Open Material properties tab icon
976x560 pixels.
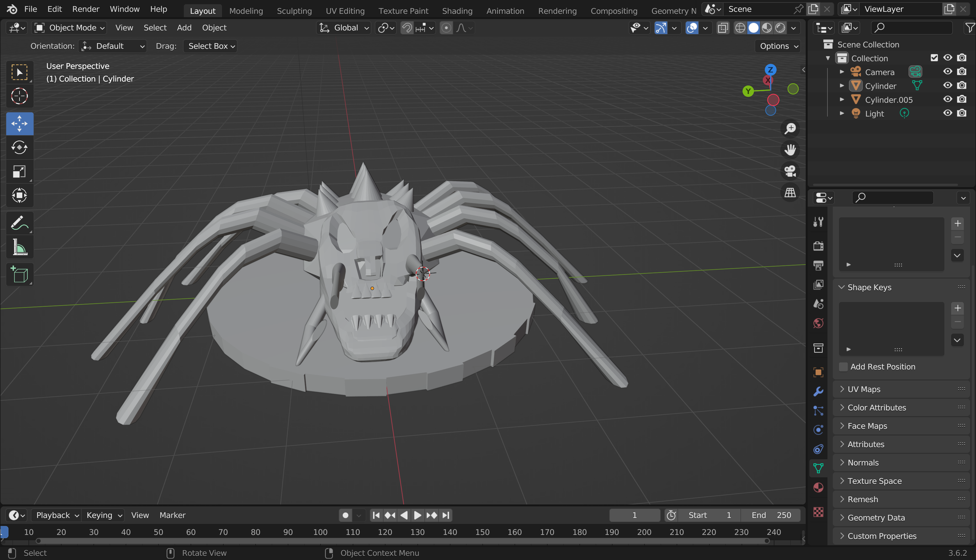click(818, 487)
